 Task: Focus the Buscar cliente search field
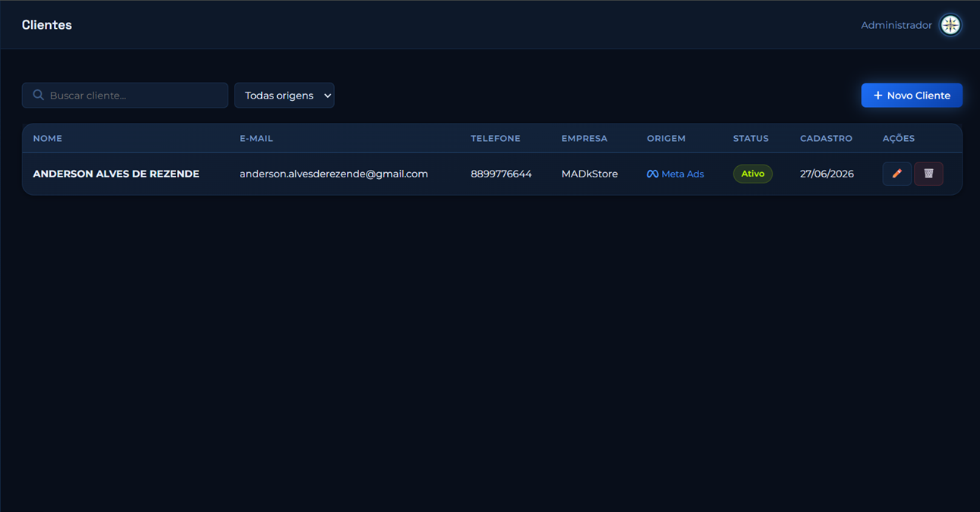(x=124, y=96)
